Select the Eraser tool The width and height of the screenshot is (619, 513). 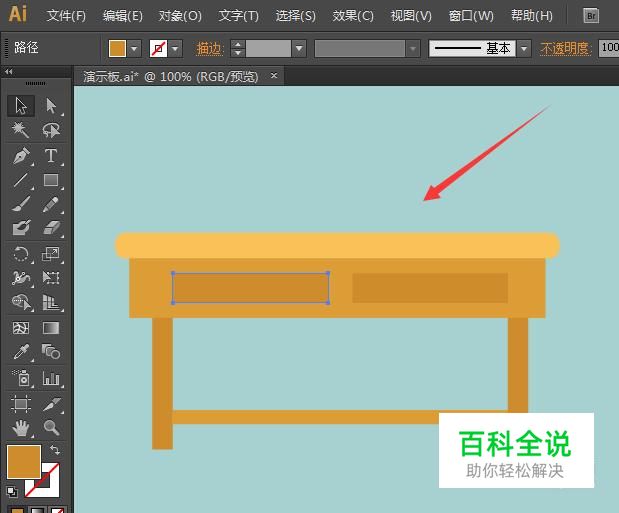tap(51, 228)
